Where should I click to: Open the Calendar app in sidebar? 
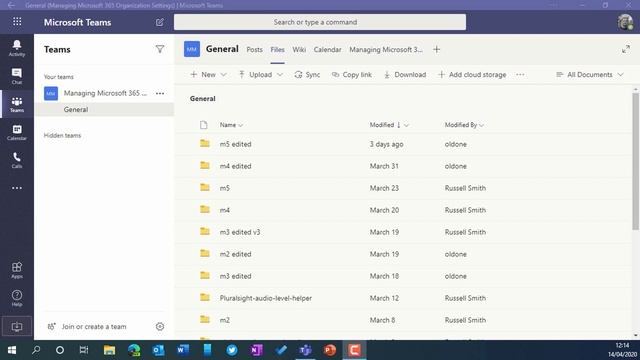pos(17,132)
